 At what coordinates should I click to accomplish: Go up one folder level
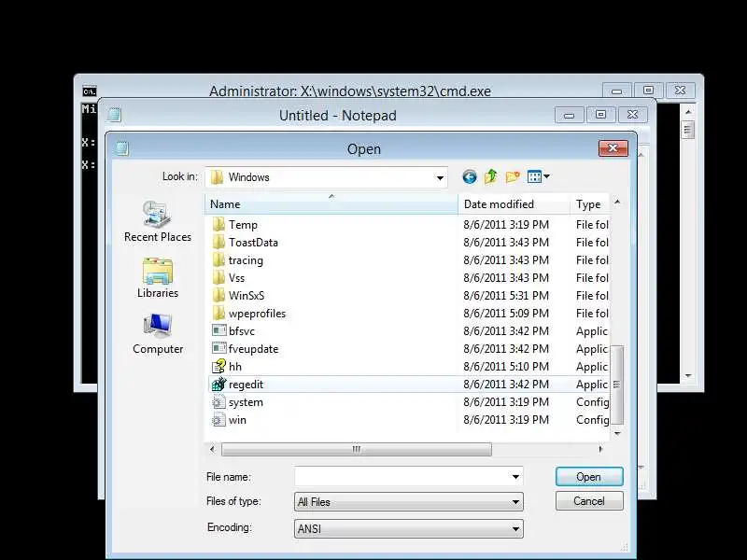[x=491, y=176]
